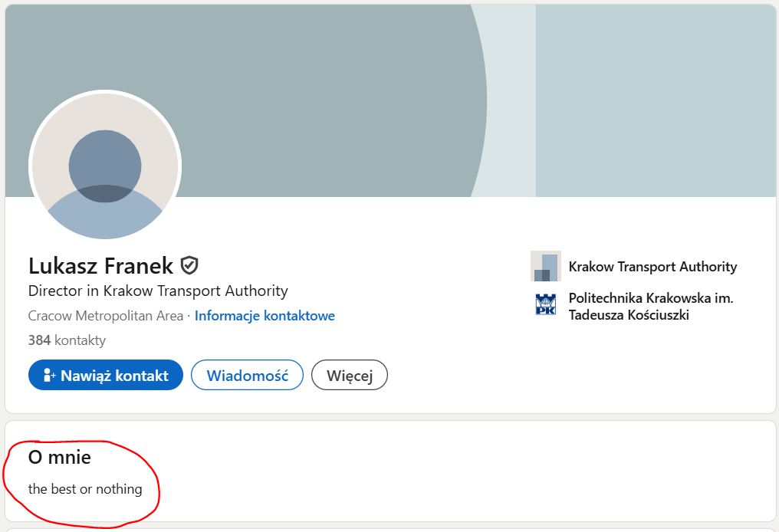Click the default profile avatar picture
Screen dimensions: 779x532
click(105, 166)
